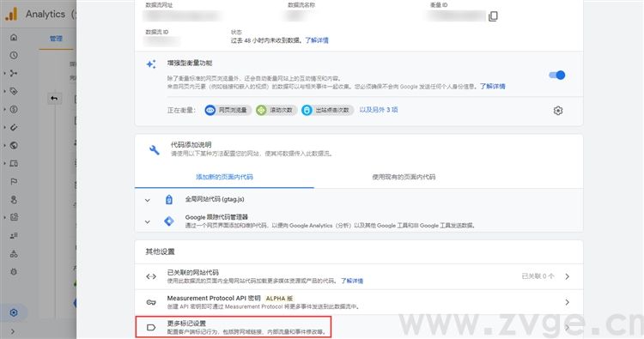Click the label icon for 更多标记设置
Screen dimensions: 644x339
coord(151,328)
